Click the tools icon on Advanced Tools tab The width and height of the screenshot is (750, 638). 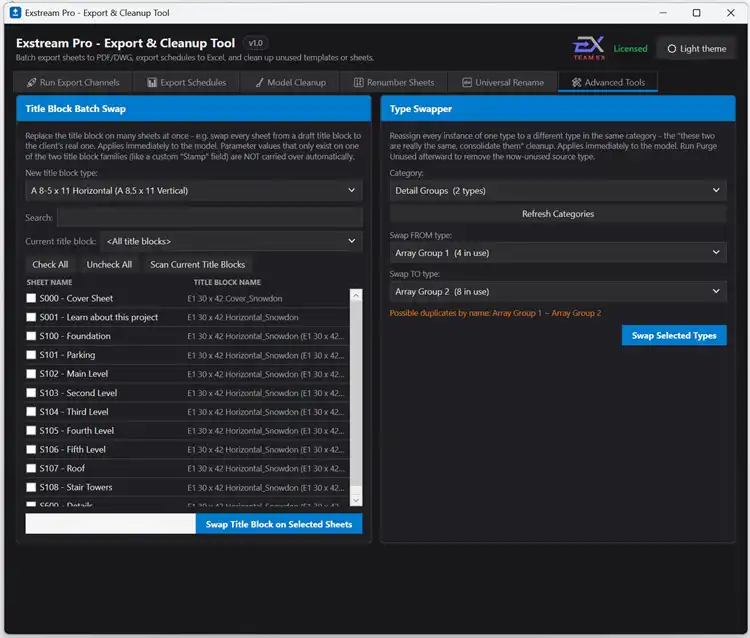click(x=576, y=83)
